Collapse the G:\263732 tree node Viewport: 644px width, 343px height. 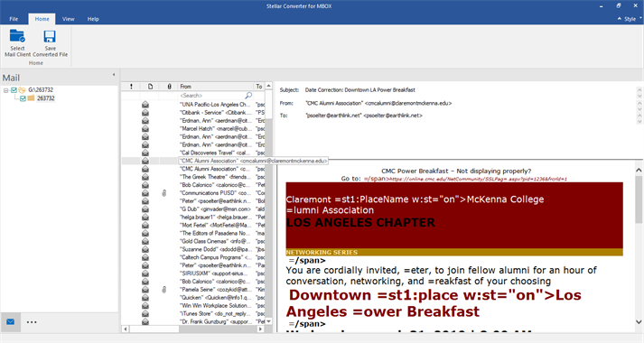point(5,90)
